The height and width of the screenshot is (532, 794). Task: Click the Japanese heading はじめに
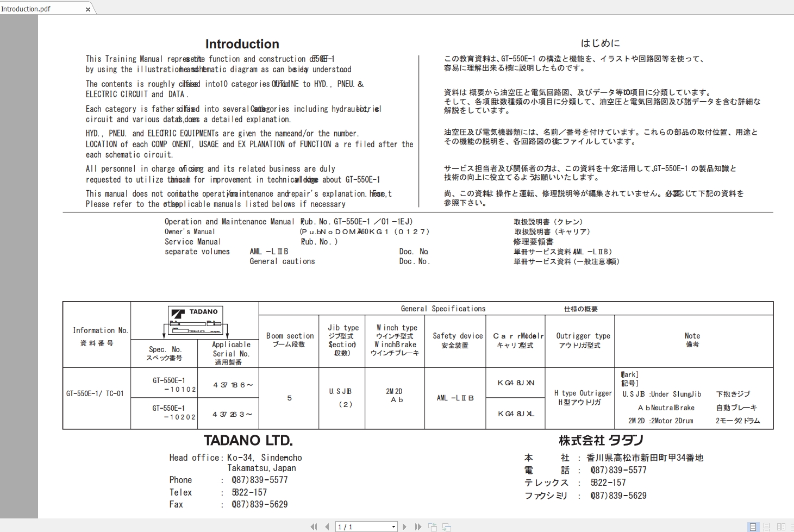[x=600, y=43]
